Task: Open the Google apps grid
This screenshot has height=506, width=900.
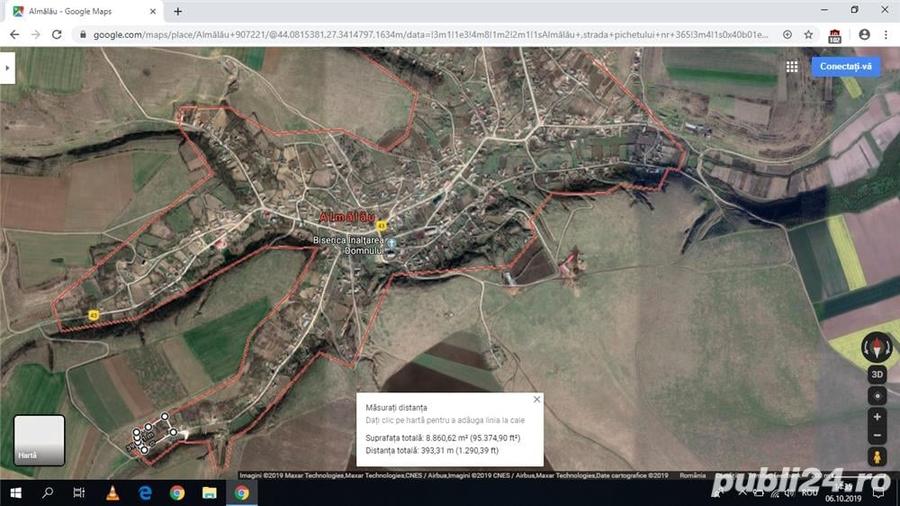Action: [x=792, y=67]
